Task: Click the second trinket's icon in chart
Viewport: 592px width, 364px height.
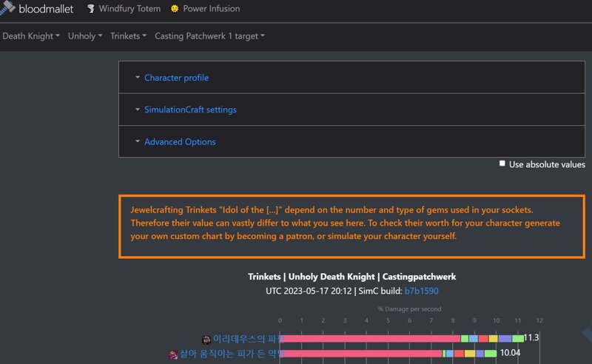Action: pos(173,354)
